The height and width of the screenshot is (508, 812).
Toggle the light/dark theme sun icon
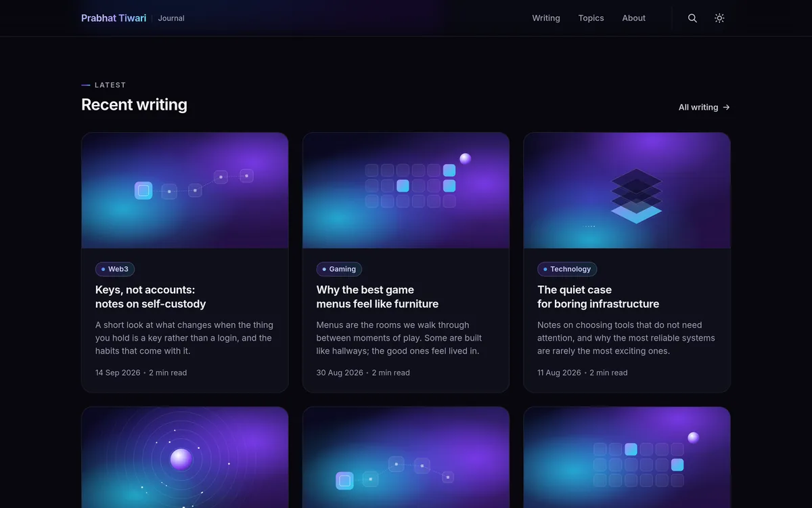pyautogui.click(x=719, y=18)
